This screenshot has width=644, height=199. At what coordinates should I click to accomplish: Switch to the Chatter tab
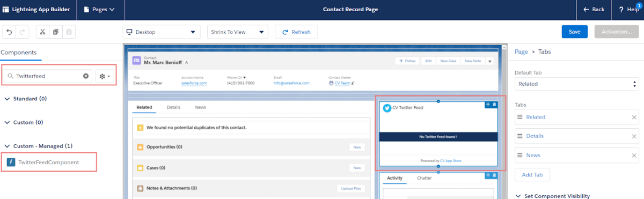(x=424, y=178)
